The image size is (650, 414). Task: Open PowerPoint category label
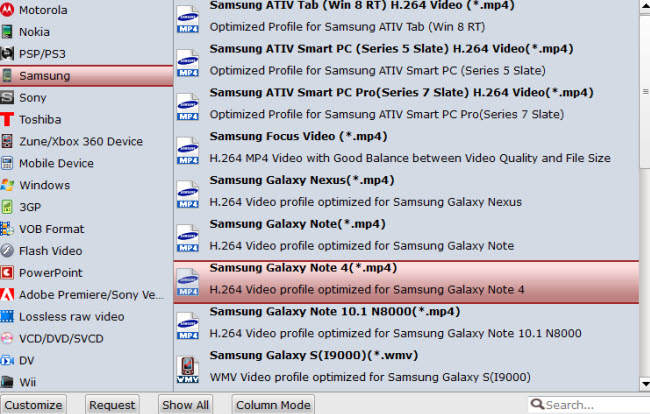(x=51, y=273)
